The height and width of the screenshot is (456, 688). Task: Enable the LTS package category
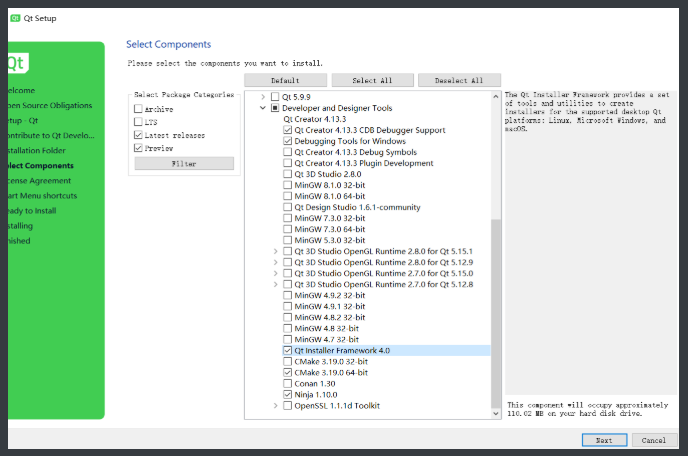138,122
